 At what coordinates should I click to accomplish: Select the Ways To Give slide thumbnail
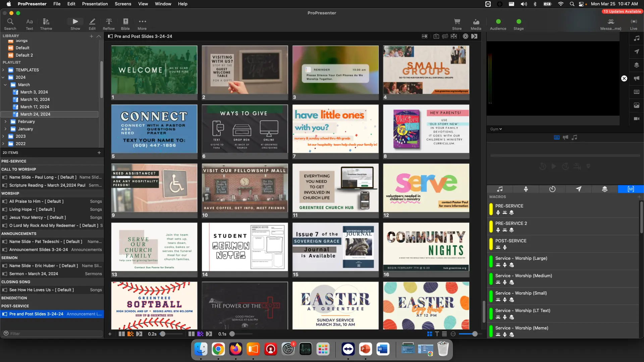click(245, 129)
